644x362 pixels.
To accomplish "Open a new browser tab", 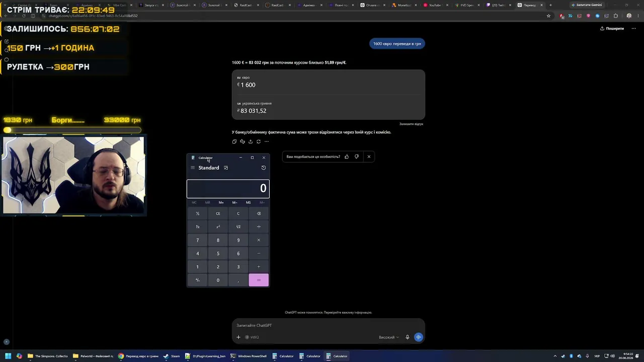I will (x=550, y=5).
